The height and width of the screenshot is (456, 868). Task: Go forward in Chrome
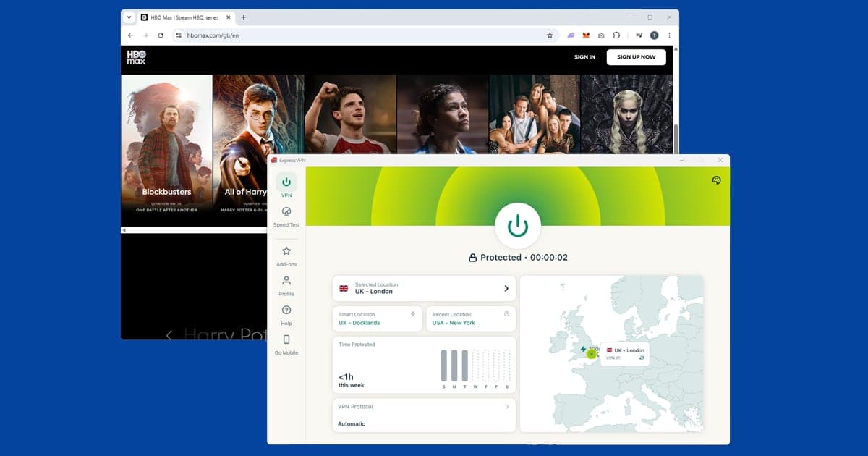click(x=145, y=35)
